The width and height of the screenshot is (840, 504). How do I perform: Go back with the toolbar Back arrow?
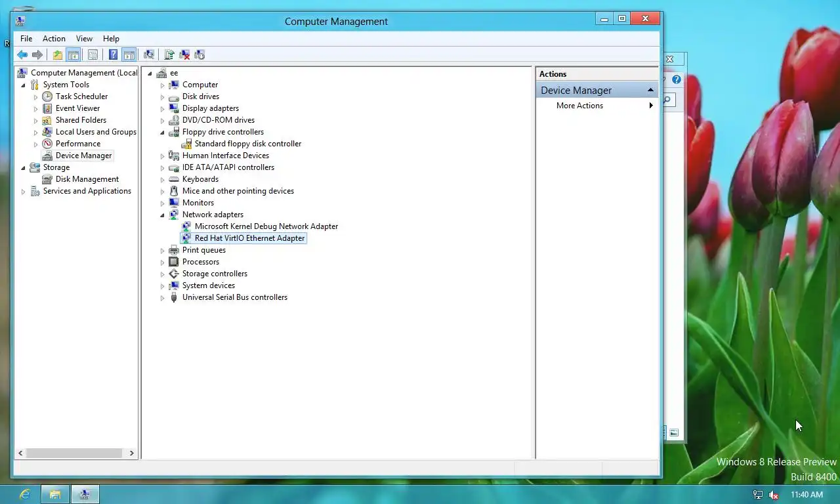[x=22, y=55]
